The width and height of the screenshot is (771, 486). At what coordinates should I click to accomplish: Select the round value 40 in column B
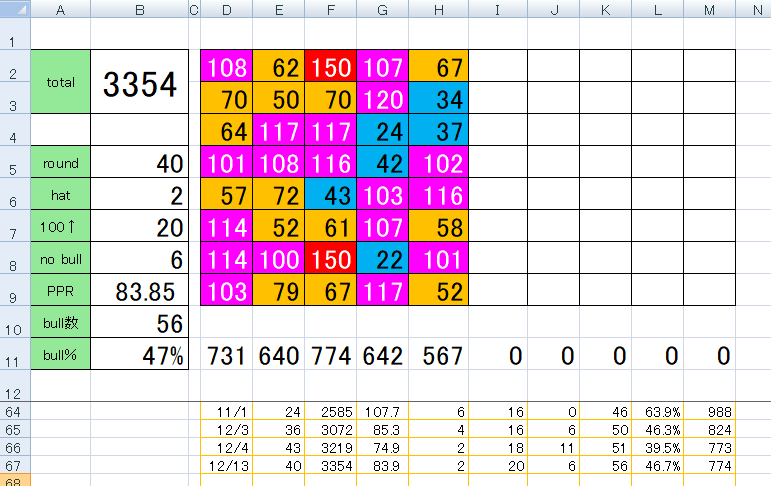pyautogui.click(x=140, y=162)
